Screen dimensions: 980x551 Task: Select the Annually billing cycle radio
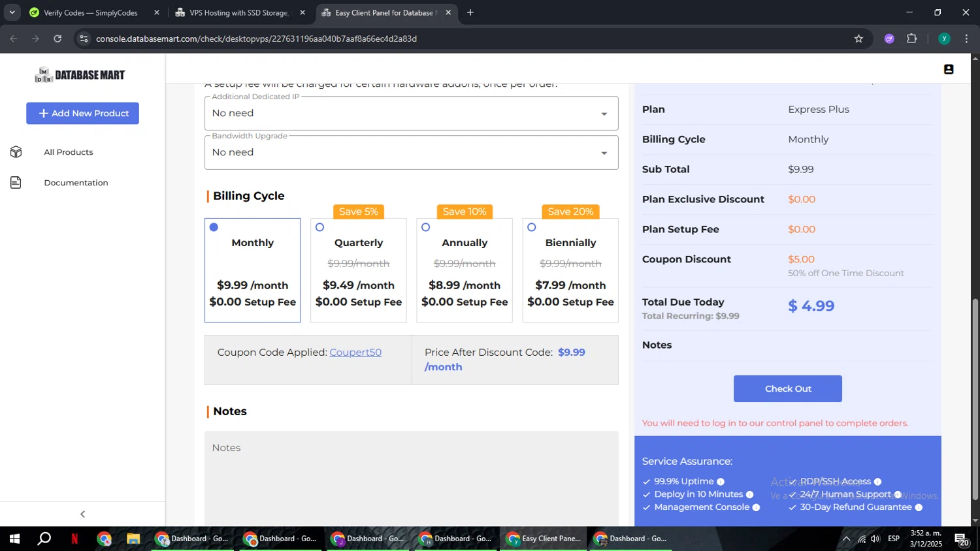[x=425, y=227]
